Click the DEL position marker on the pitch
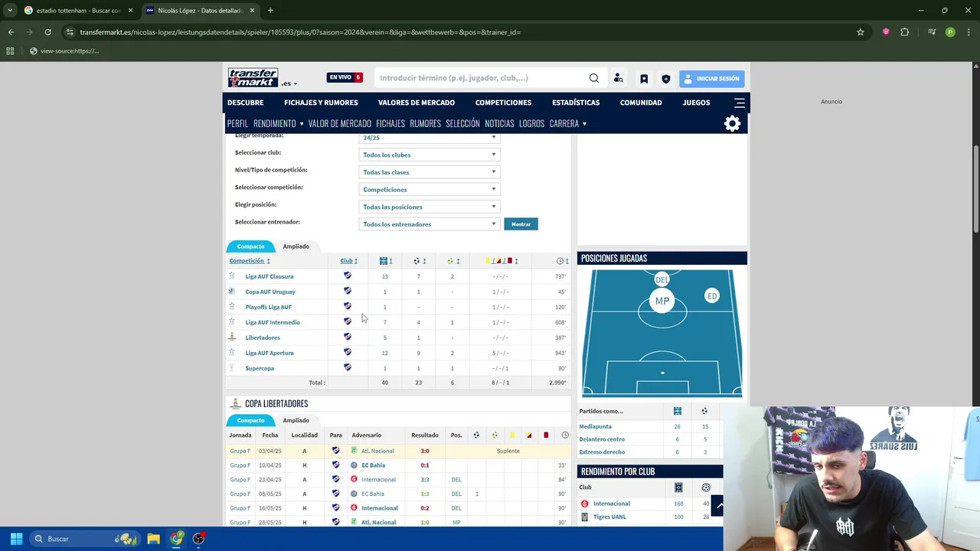 [x=661, y=279]
